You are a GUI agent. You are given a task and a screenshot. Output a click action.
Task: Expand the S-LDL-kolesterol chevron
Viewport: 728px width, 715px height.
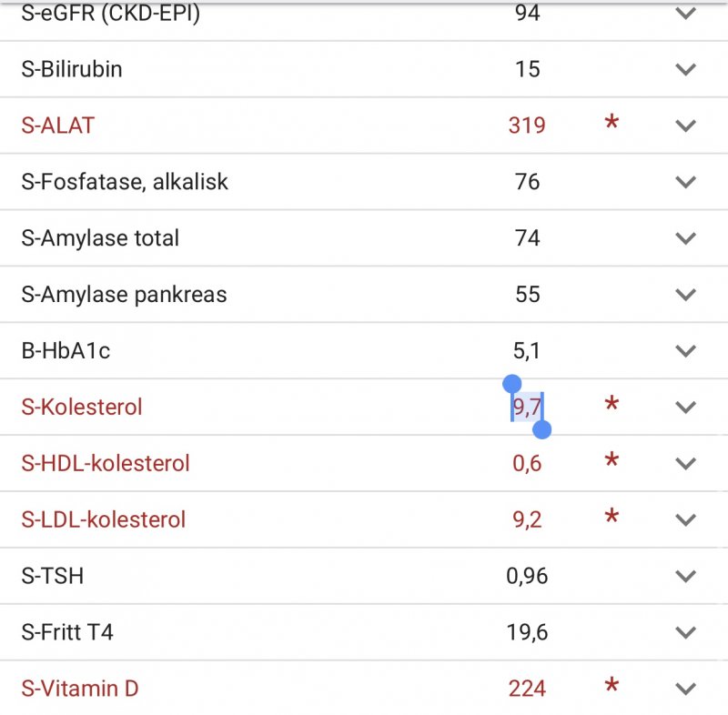(x=685, y=519)
